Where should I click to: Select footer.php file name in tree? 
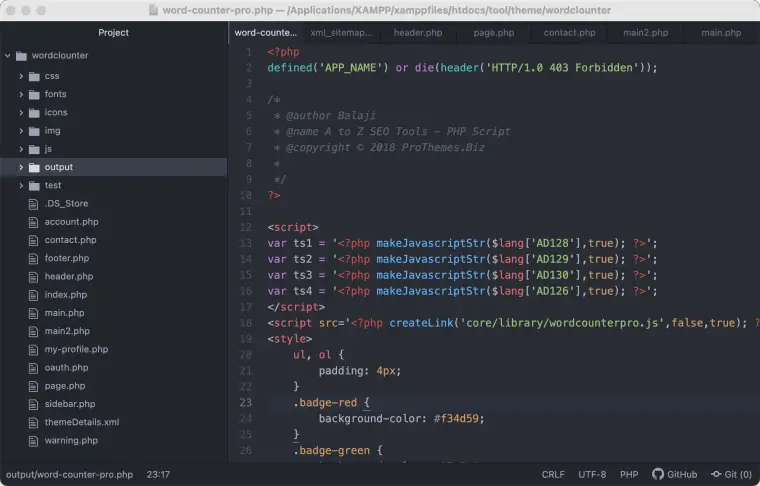point(67,258)
